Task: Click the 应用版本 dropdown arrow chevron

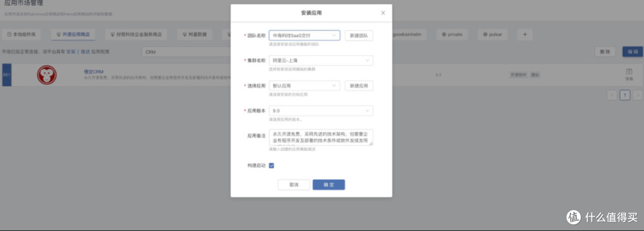Action: point(367,111)
